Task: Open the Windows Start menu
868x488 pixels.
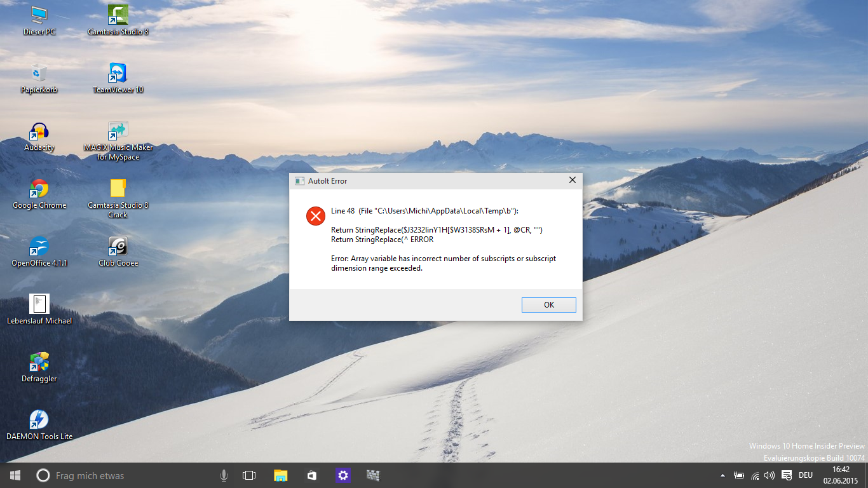Action: pyautogui.click(x=15, y=475)
